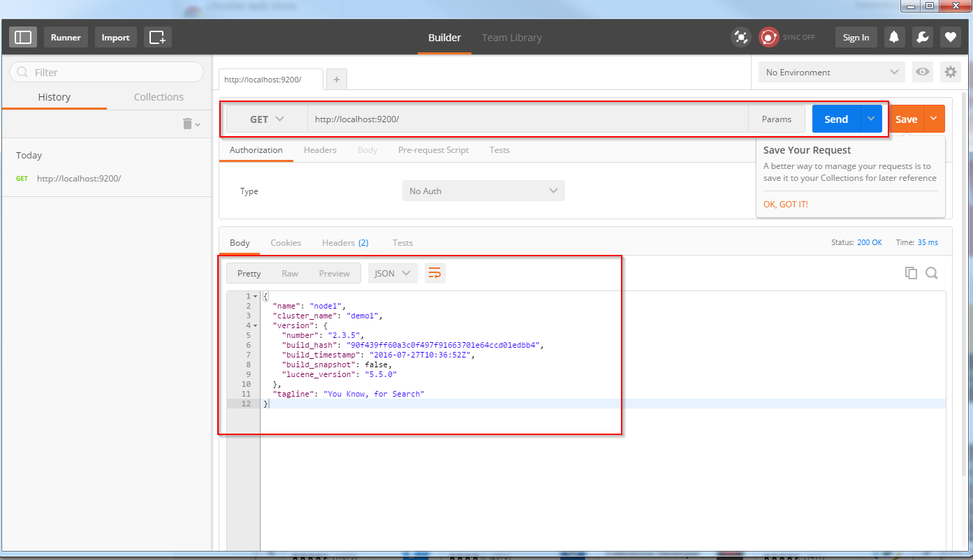Viewport: 973px width, 560px height.
Task: Toggle line wrap icon in response
Action: 434,273
